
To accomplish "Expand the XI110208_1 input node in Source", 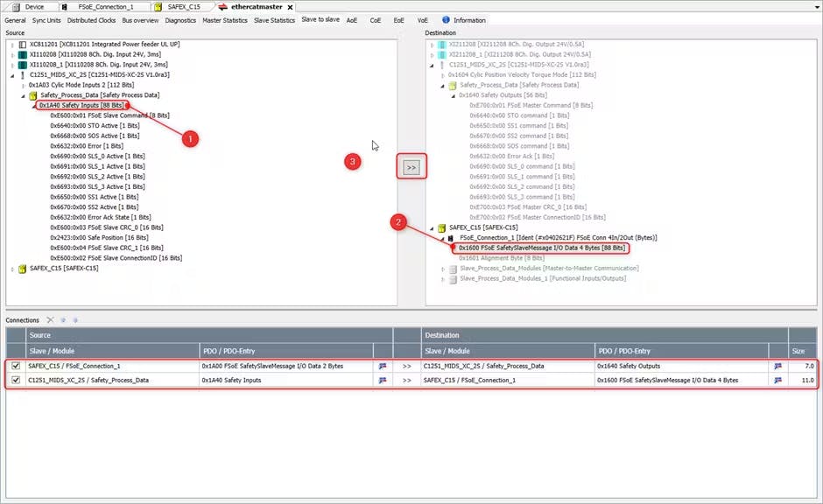I will pyautogui.click(x=12, y=64).
